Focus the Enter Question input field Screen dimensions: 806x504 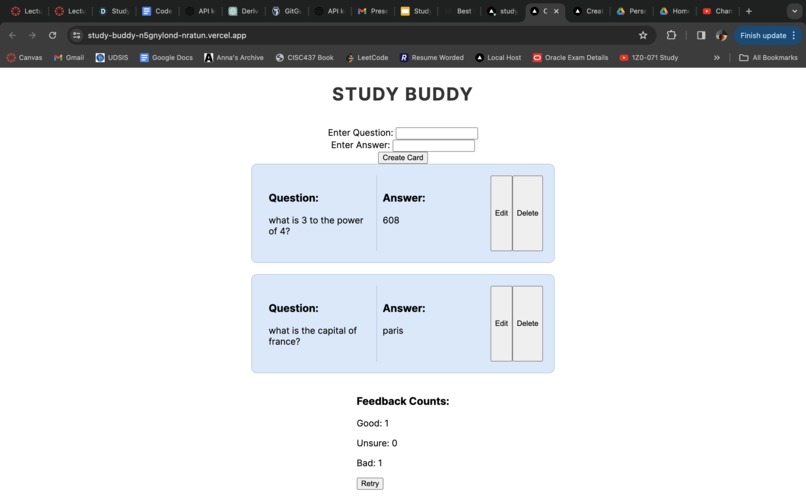436,133
